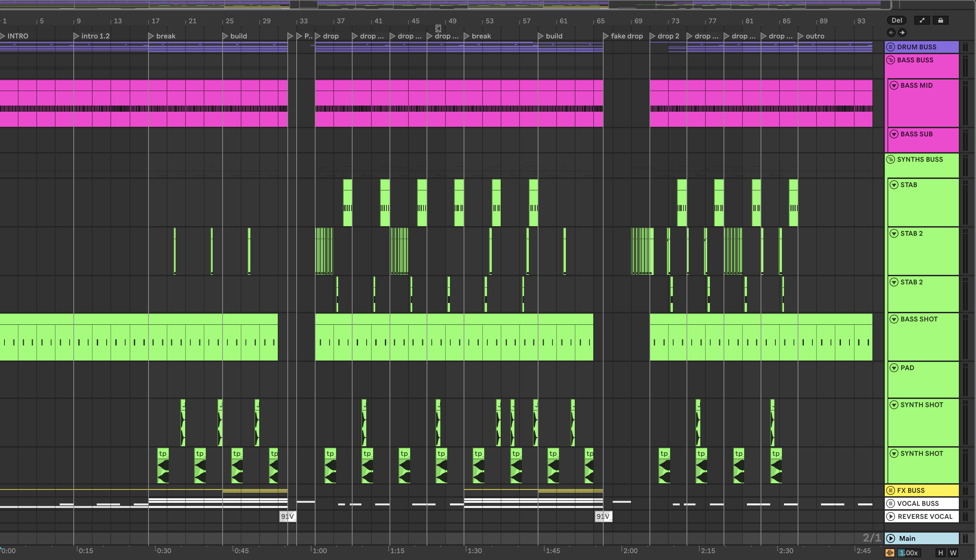Click the W optimize width button
Image resolution: width=976 pixels, height=560 pixels.
[x=953, y=553]
